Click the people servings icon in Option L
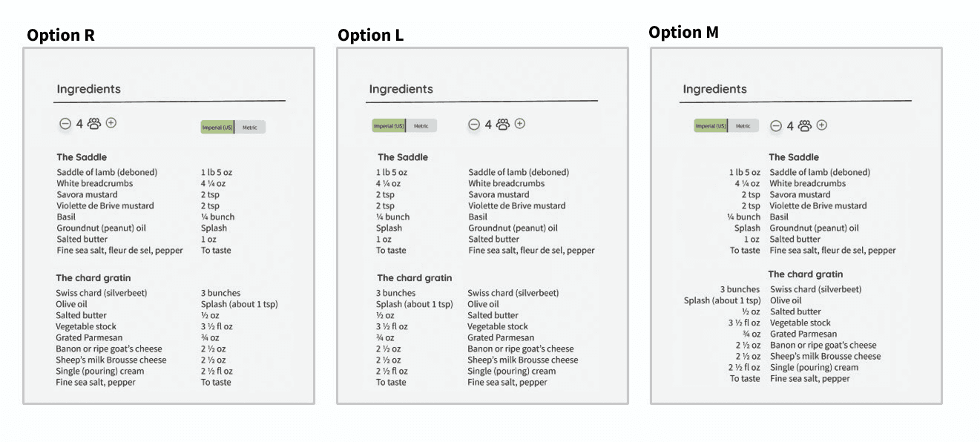980x442 pixels. pyautogui.click(x=503, y=125)
